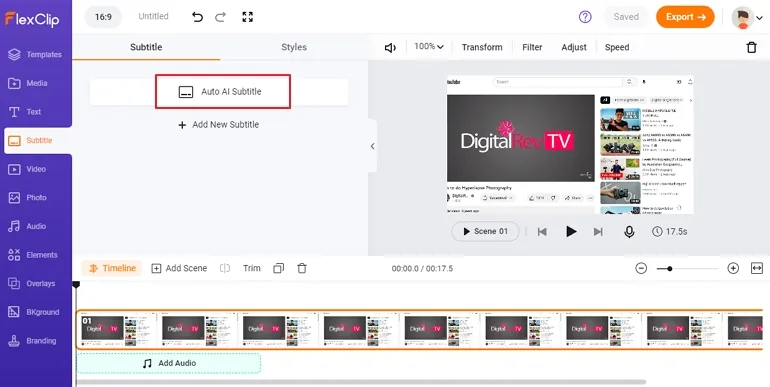Screen dimensions: 770x387
Task: Click Add Audio track placeholder
Action: click(x=169, y=363)
